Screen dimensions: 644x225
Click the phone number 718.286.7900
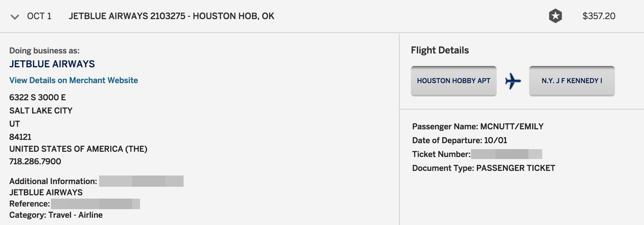[35, 161]
